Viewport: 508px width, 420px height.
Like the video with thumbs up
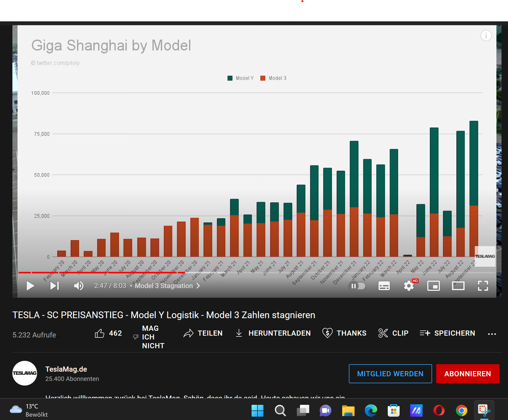(100, 333)
